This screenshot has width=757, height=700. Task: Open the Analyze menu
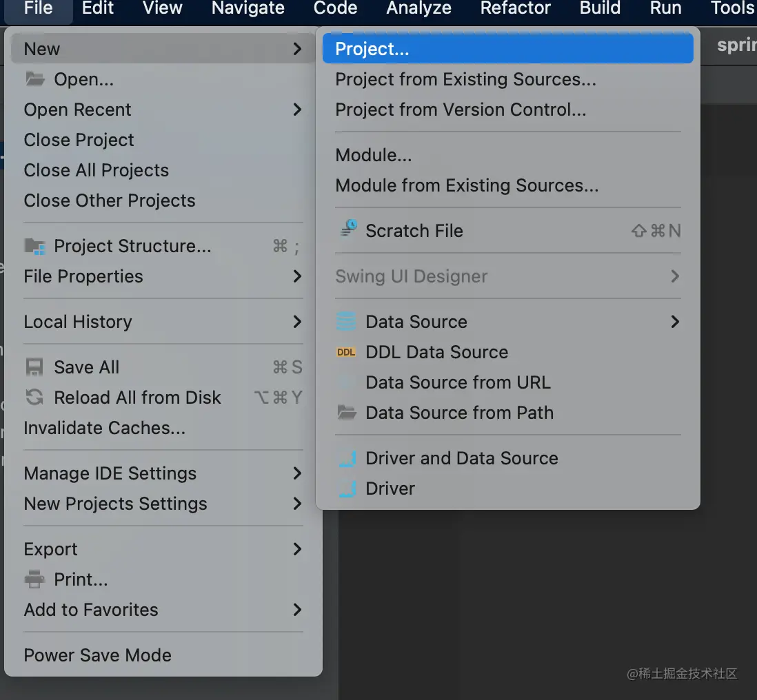pos(418,8)
